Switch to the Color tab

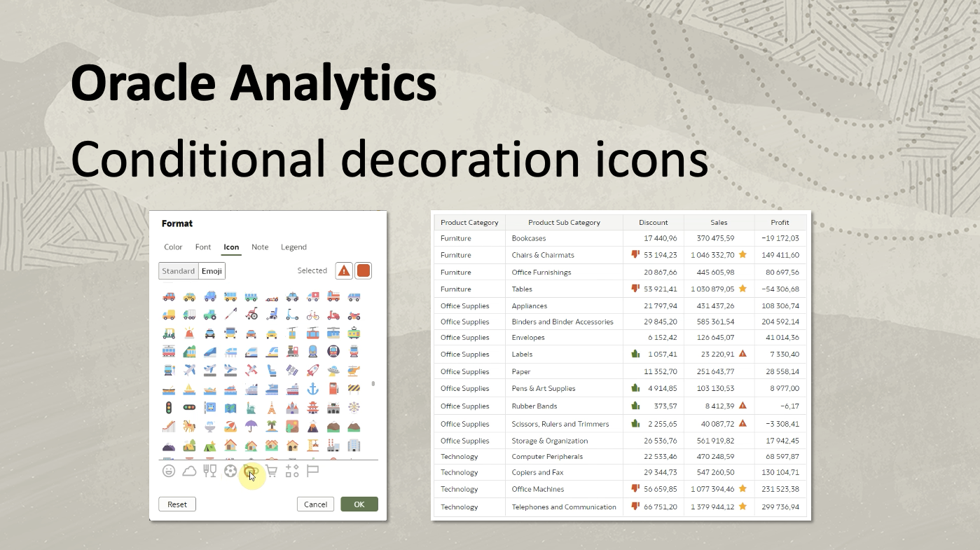(x=173, y=247)
